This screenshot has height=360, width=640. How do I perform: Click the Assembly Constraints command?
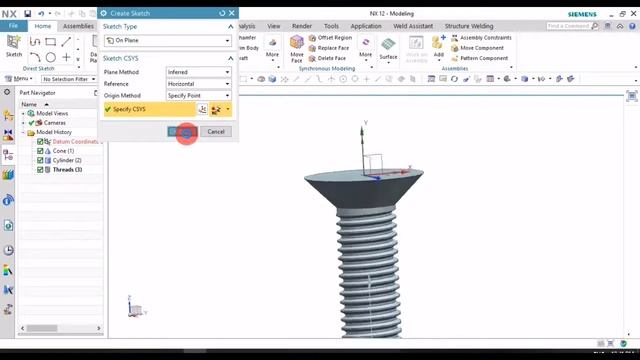click(481, 38)
